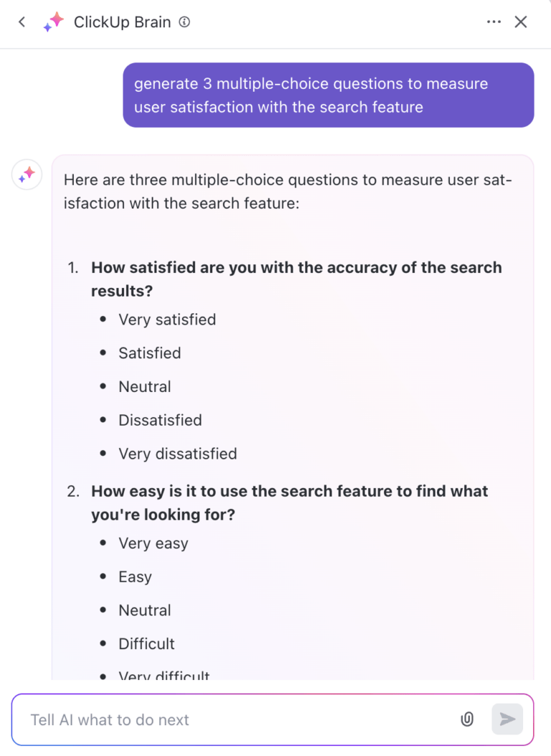Click the response intro sentence text
The image size is (551, 756).
pyautogui.click(x=288, y=192)
